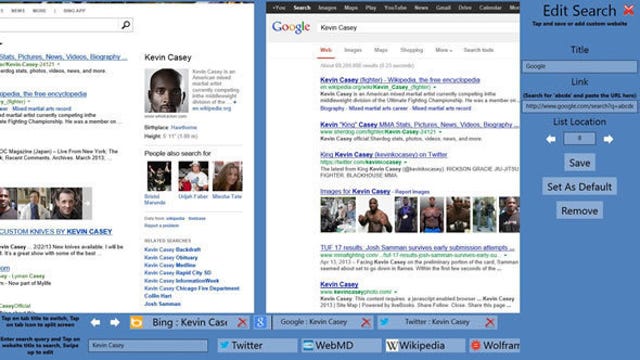
Task: Open Kevin Casey portrait photo in Bing
Action: (x=166, y=90)
